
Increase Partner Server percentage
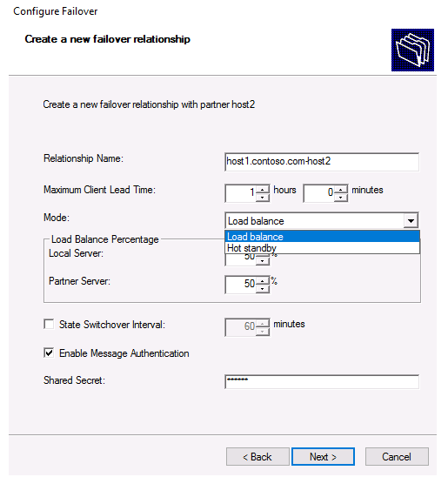coord(263,281)
